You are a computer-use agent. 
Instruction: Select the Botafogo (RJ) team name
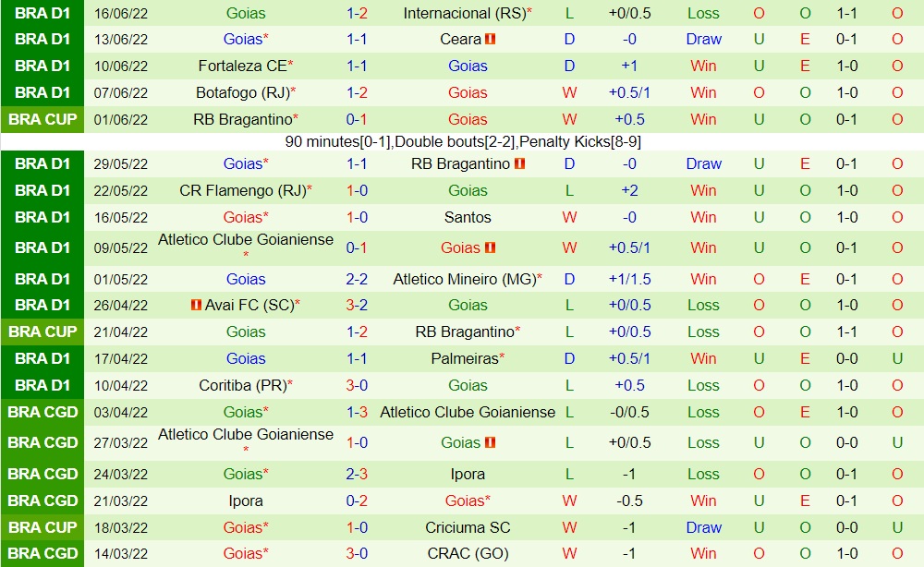(241, 92)
